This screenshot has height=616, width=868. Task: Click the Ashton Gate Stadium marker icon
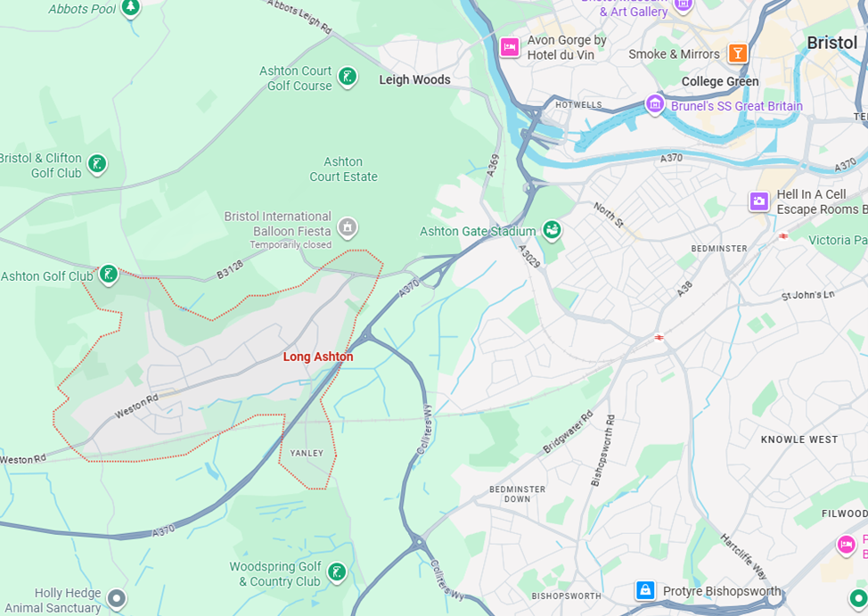[x=552, y=229]
